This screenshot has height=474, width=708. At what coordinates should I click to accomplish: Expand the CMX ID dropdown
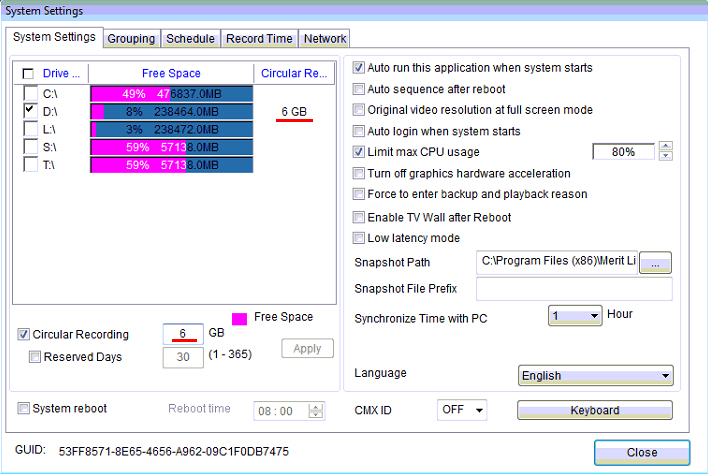[x=462, y=410]
